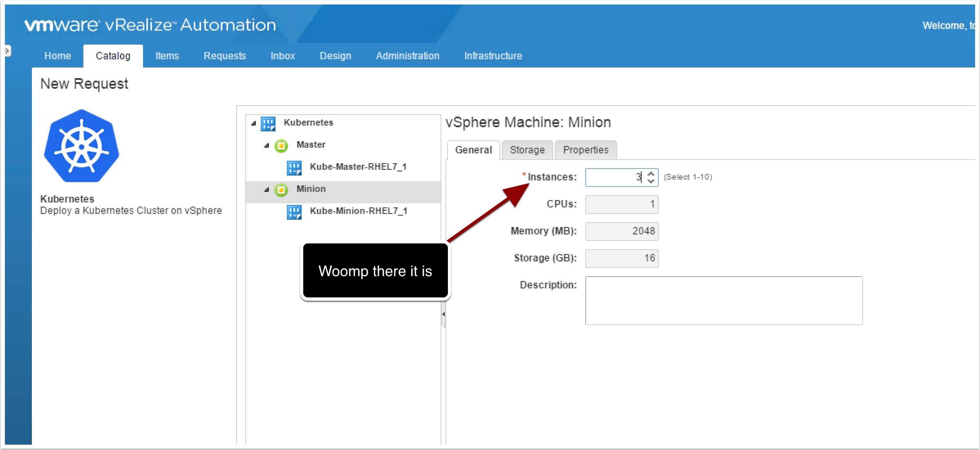Screen dimensions: 980x450
Task: Click the Minion component green icon
Action: point(281,190)
